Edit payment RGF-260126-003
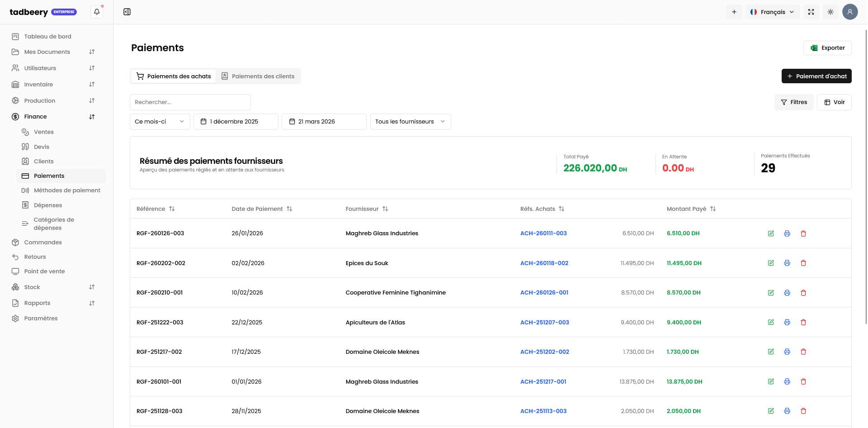This screenshot has height=428, width=868. [771, 233]
